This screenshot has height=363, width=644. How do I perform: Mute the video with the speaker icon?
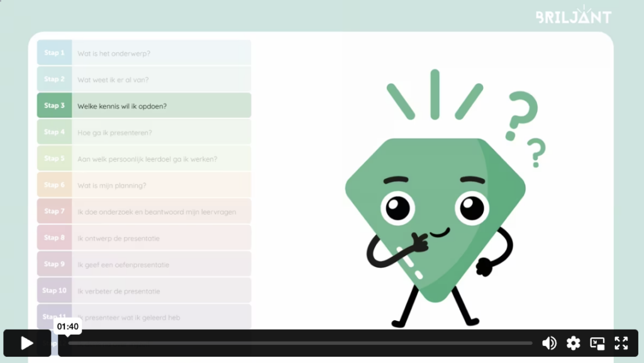coord(549,343)
